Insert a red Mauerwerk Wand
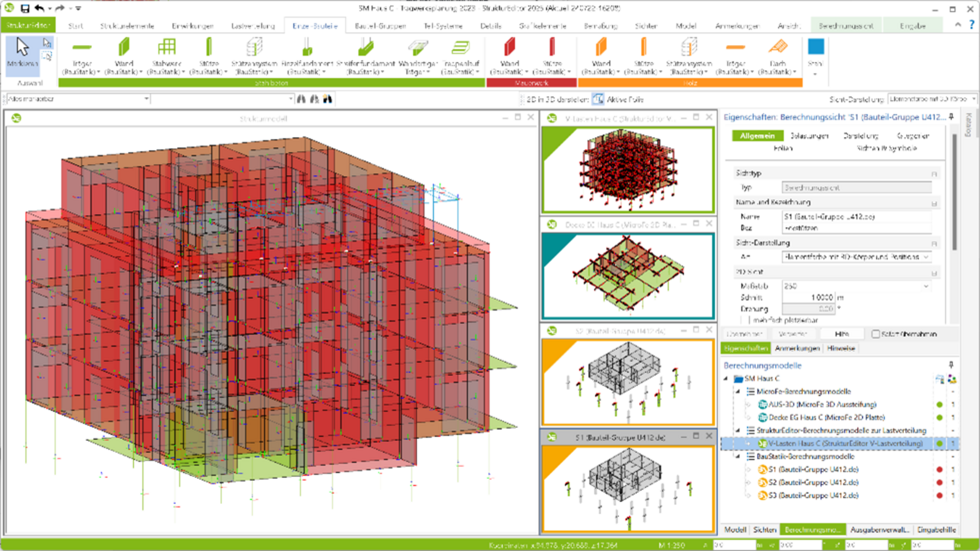 click(510, 56)
